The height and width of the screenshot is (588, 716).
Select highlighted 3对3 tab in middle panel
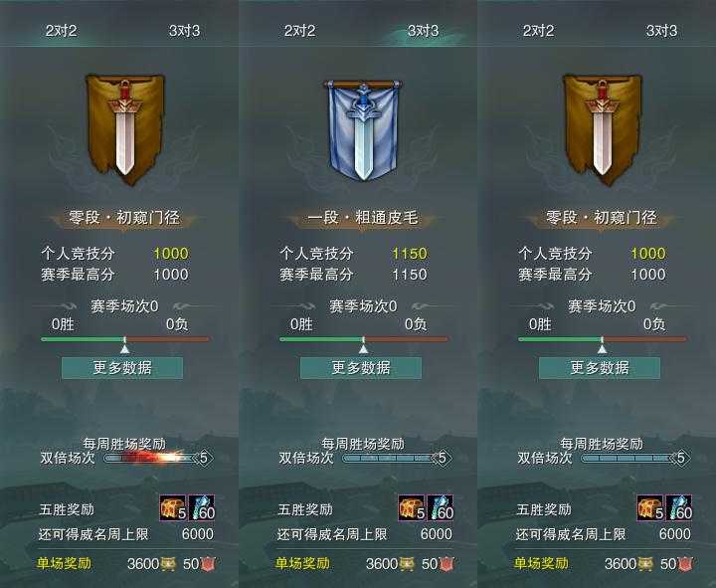coord(423,31)
